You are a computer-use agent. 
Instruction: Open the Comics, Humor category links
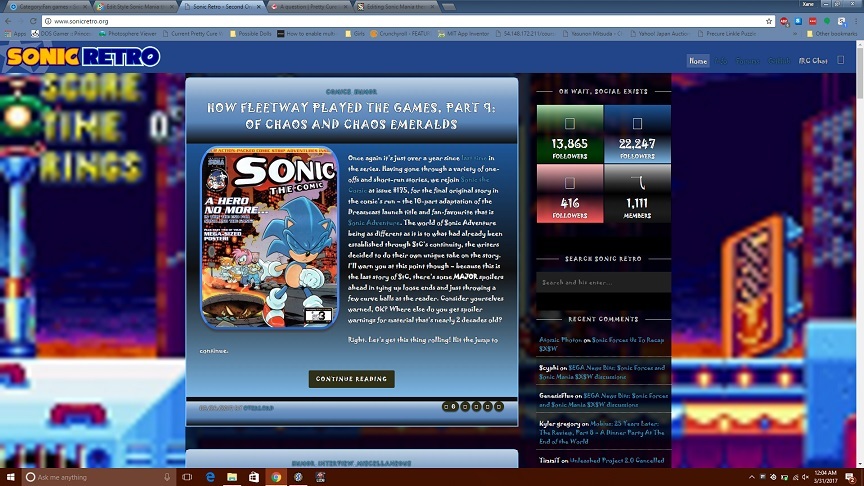click(352, 91)
